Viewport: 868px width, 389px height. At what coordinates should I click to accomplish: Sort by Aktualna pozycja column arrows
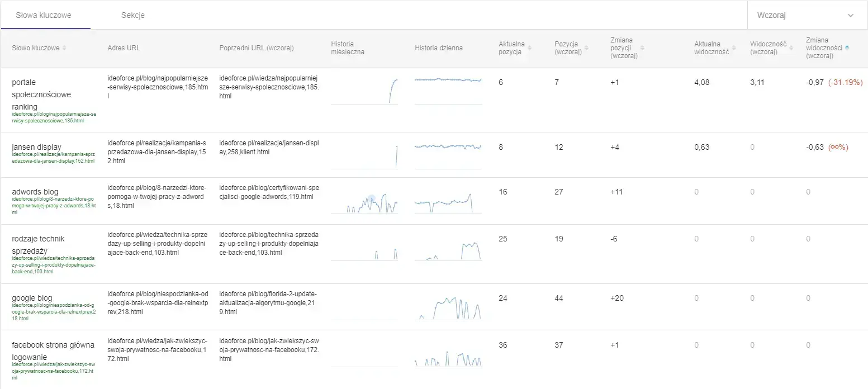tap(529, 48)
